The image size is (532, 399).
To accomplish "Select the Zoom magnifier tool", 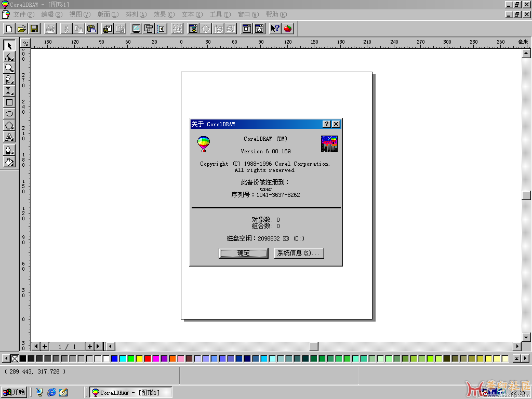I will point(9,68).
